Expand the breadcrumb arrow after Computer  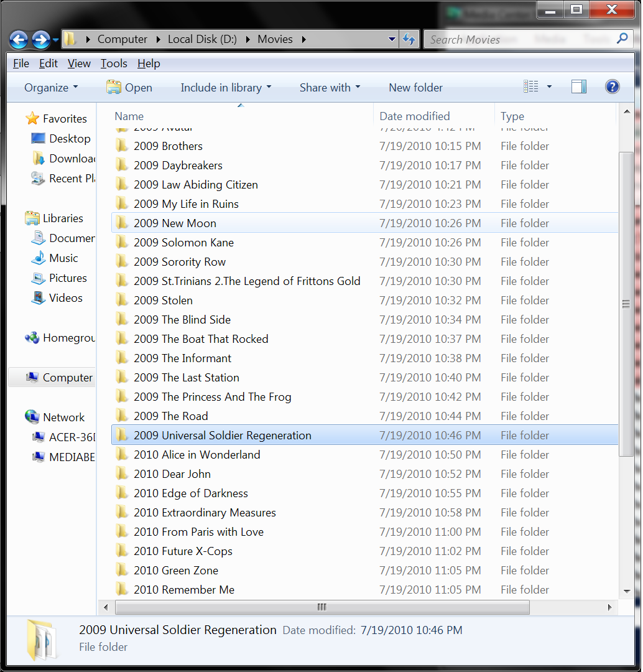pos(158,39)
